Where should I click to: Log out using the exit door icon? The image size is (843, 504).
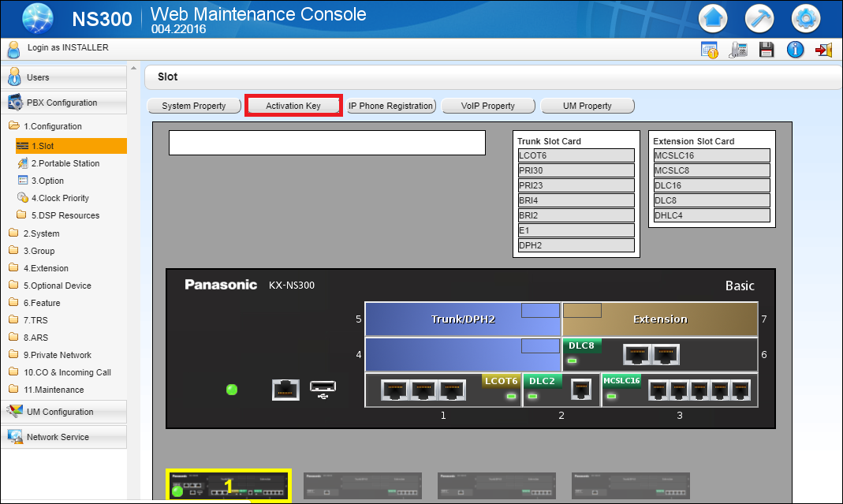point(823,49)
